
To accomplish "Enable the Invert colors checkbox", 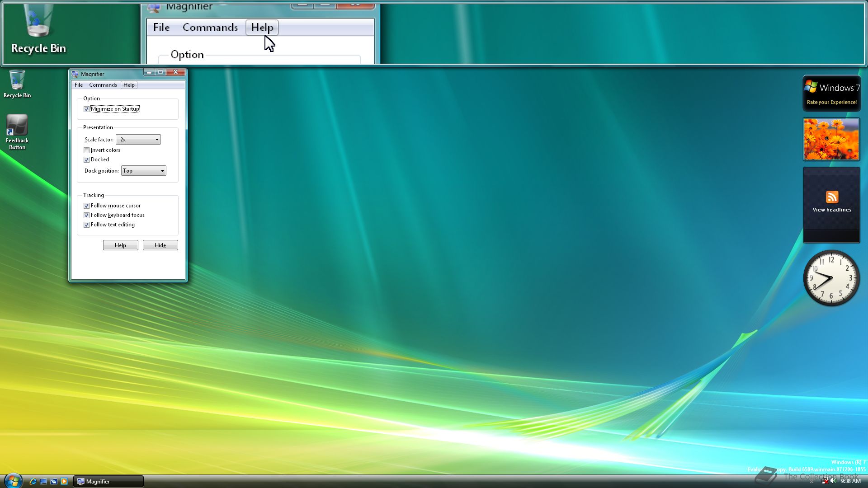I will coord(86,150).
